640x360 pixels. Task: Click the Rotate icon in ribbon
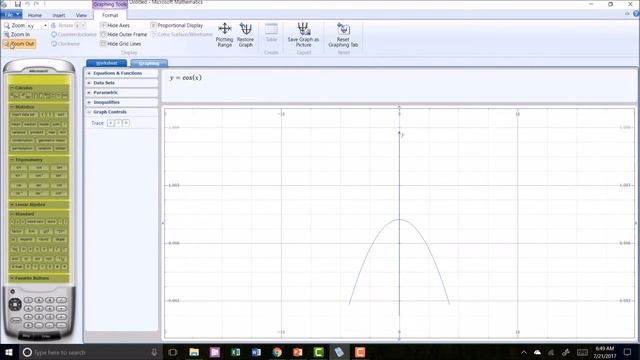pyautogui.click(x=53, y=25)
